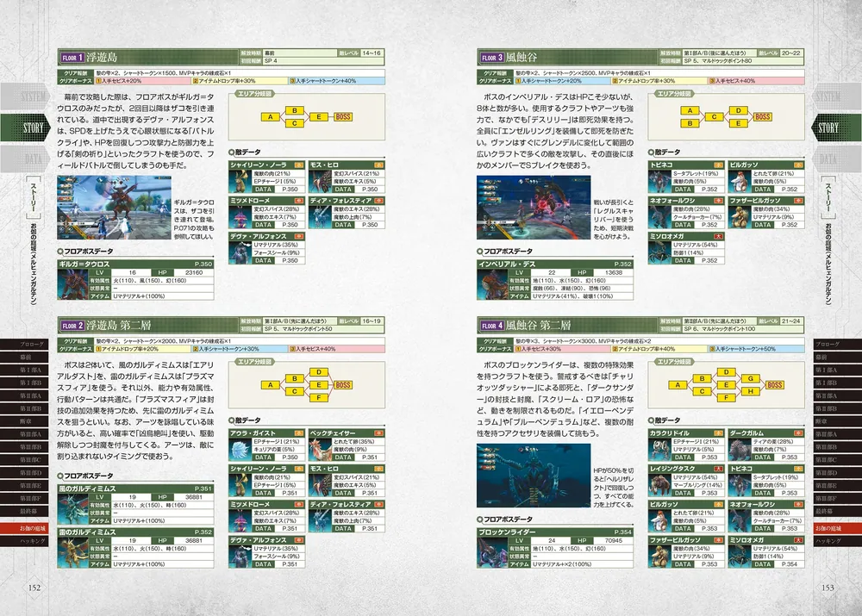
Task: Select the STORY side tab on page 152
Action: pyautogui.click(x=25, y=128)
